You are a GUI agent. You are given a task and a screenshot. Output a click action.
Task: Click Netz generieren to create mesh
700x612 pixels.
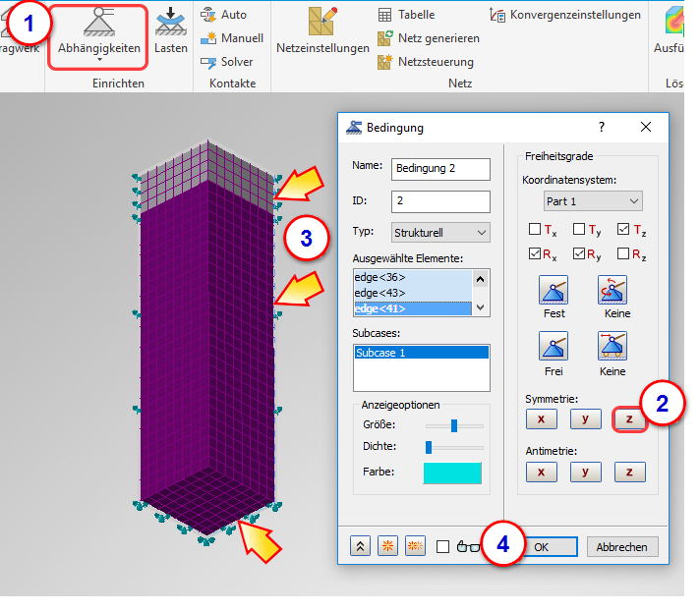coord(429,38)
